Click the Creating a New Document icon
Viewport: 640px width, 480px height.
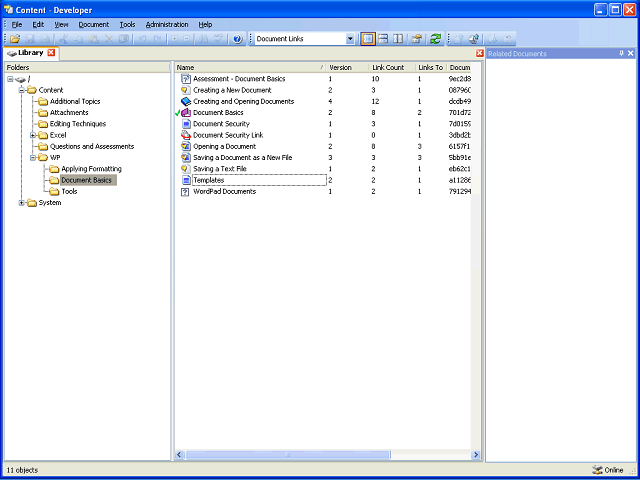(x=186, y=90)
